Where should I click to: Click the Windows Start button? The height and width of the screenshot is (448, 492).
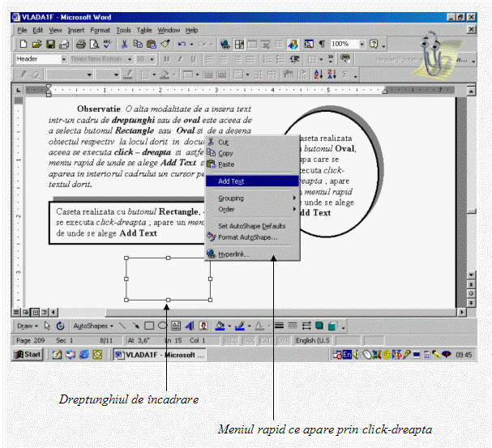[x=28, y=355]
